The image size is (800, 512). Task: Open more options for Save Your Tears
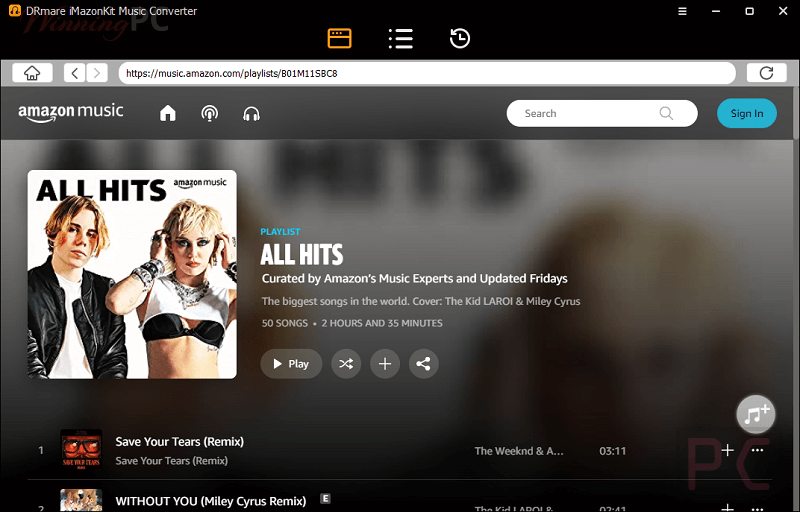[x=757, y=451]
